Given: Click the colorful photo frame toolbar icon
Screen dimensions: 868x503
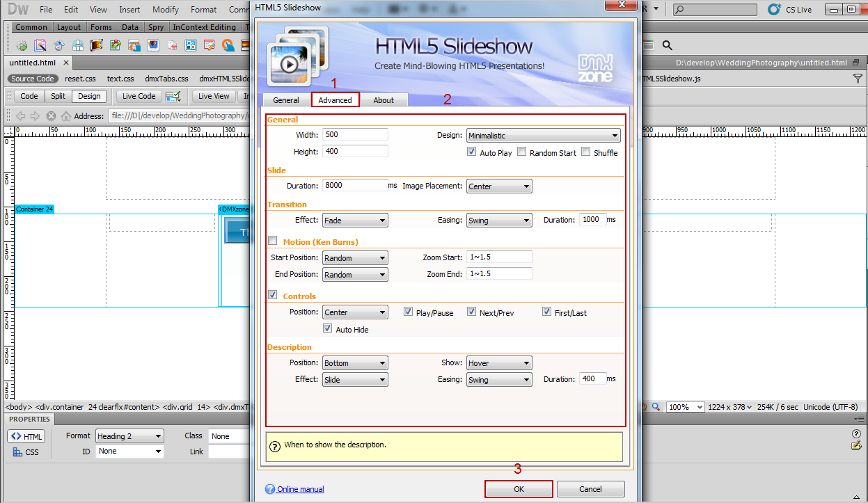Looking at the screenshot, I should 153,45.
